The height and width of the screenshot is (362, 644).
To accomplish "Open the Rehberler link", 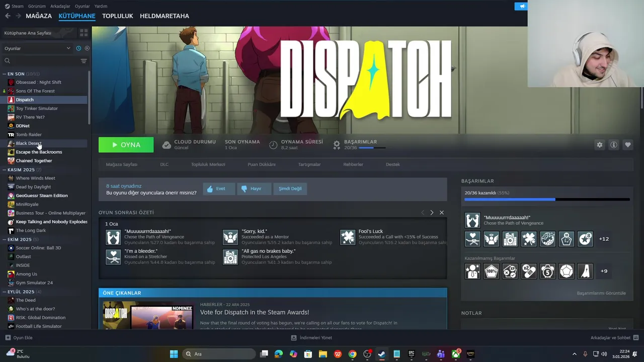I will [x=353, y=164].
